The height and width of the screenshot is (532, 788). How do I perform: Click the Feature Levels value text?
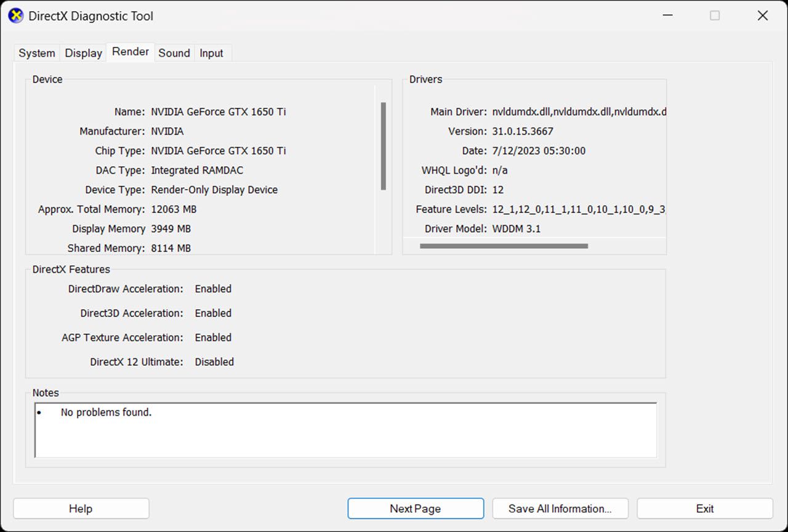point(579,209)
